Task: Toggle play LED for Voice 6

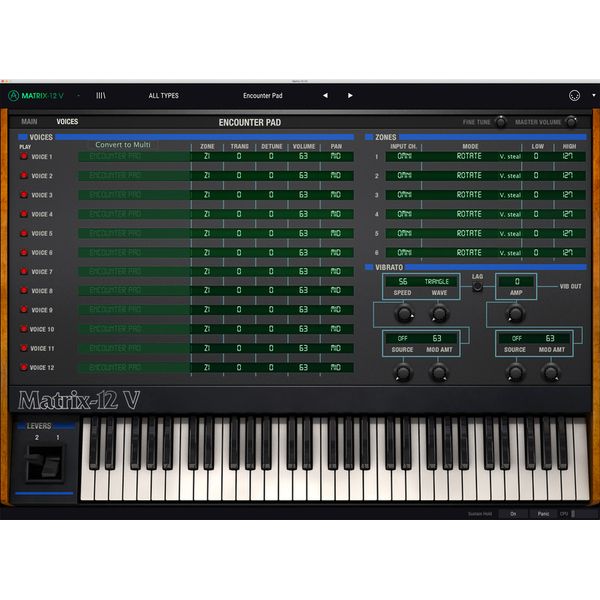Action: click(24, 252)
